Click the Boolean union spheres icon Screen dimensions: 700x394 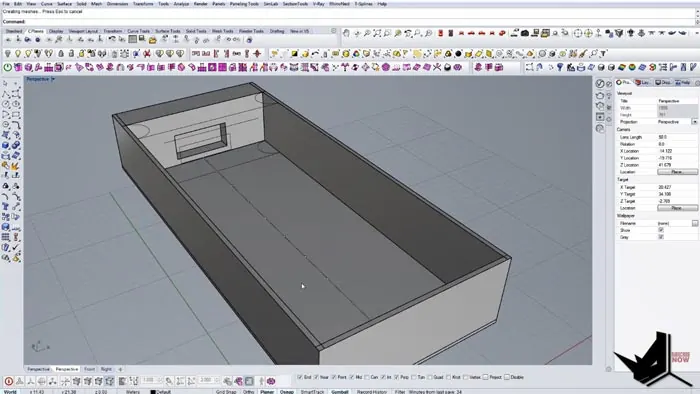pyautogui.click(x=16, y=145)
